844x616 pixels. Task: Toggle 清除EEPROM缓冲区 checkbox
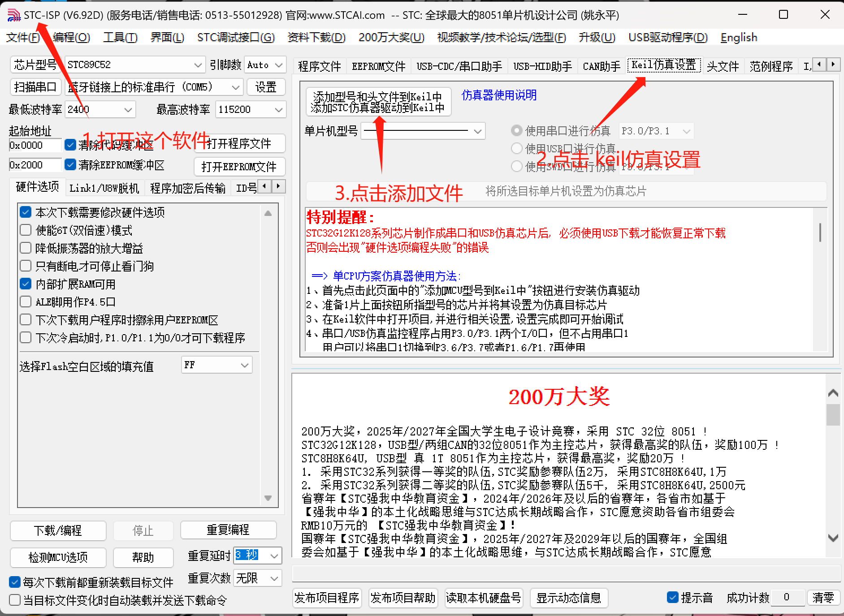coord(70,165)
